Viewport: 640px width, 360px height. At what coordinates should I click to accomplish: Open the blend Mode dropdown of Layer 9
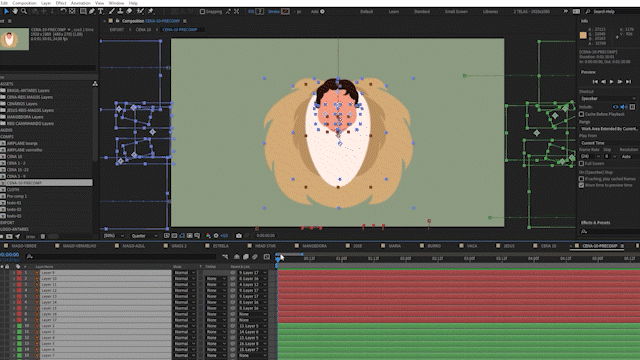pyautogui.click(x=185, y=273)
